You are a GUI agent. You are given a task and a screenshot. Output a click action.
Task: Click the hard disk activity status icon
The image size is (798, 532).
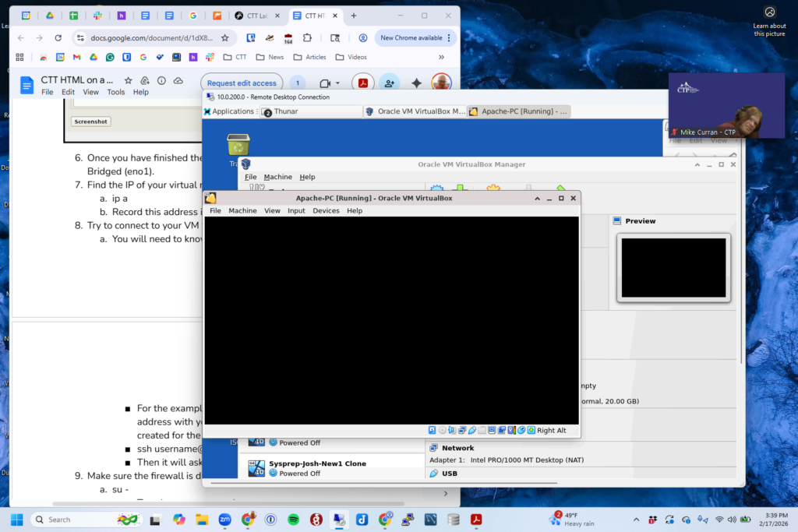433,430
